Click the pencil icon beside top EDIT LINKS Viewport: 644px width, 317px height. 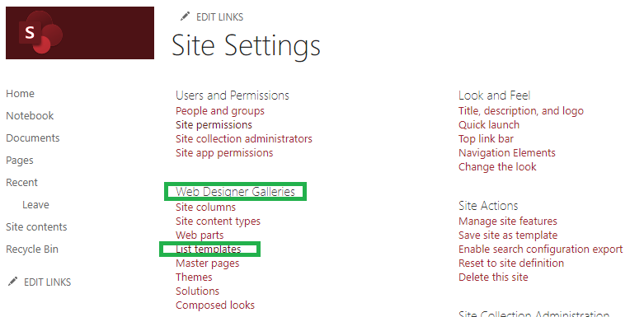click(186, 16)
